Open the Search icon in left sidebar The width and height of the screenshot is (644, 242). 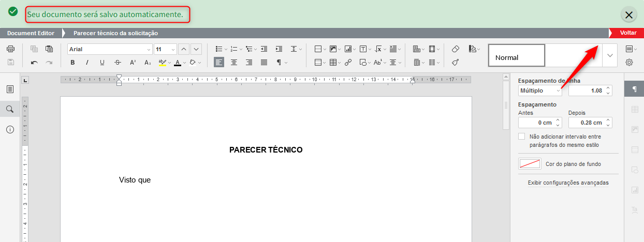click(x=10, y=109)
